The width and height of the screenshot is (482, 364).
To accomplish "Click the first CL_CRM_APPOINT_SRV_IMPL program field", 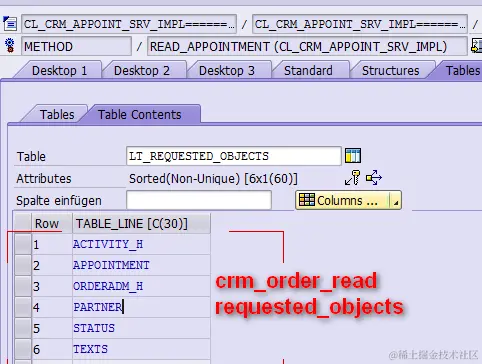I will click(129, 24).
